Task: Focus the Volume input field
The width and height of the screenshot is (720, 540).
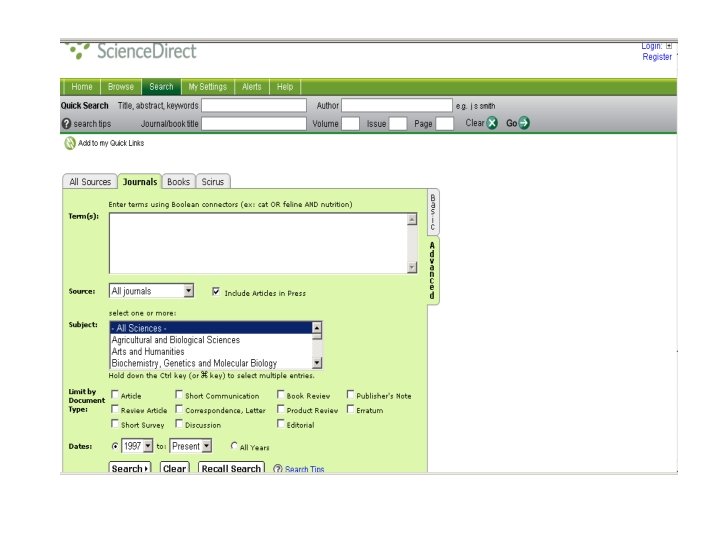Action: [350, 124]
